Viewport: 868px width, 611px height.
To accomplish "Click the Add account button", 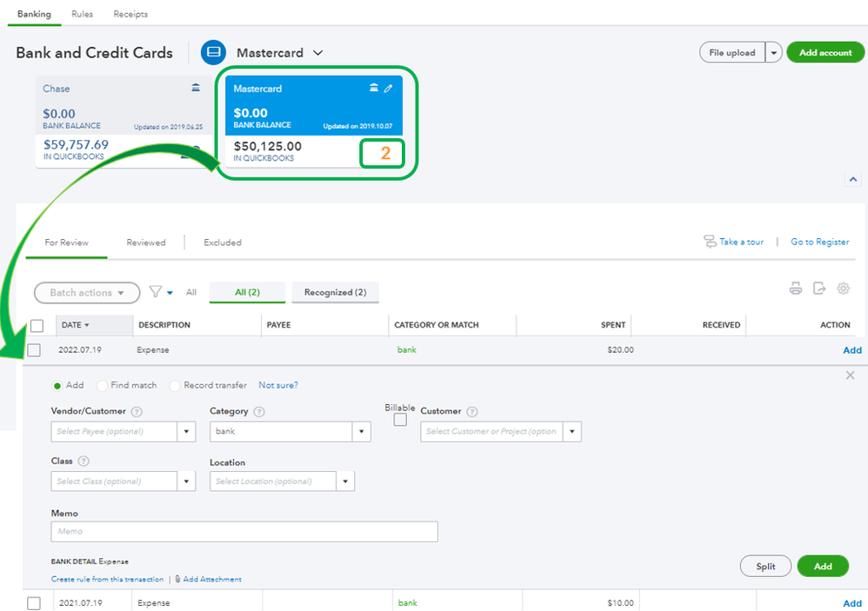I will [x=825, y=52].
